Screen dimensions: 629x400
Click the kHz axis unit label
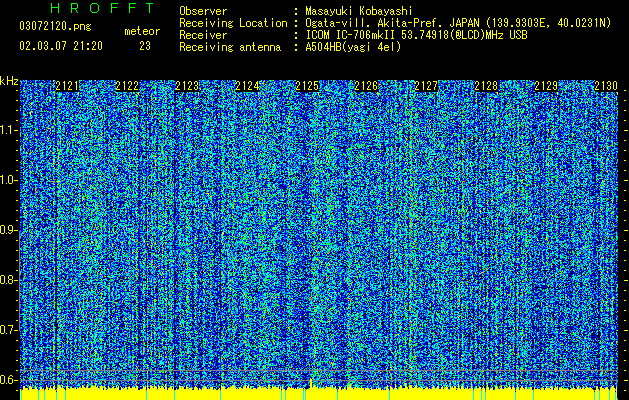coord(9,81)
